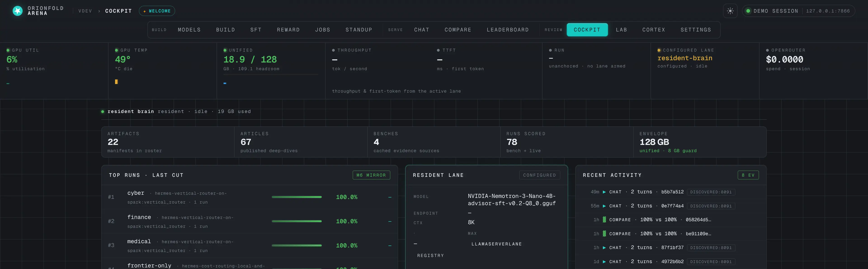Click the VDEV breadcrumb link
Screen dimensions: 868x269
(85, 11)
